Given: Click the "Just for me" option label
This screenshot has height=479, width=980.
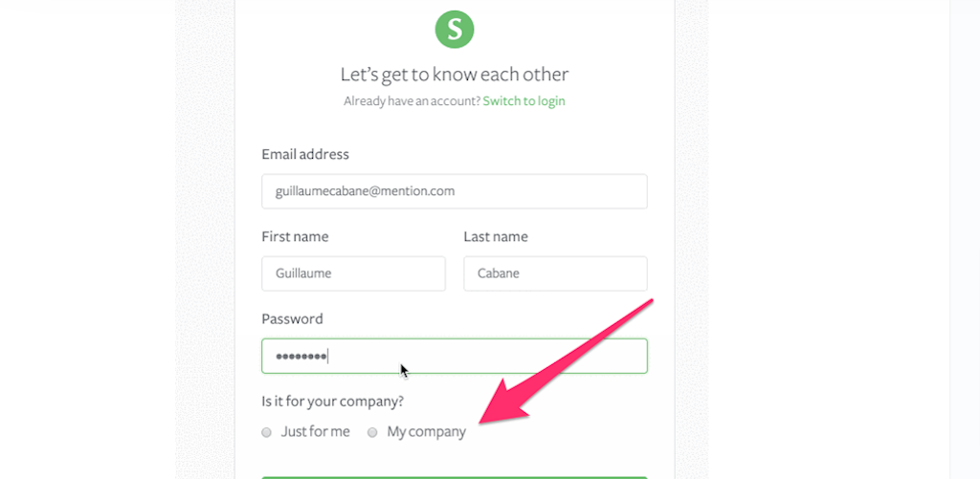Looking at the screenshot, I should click(x=315, y=431).
